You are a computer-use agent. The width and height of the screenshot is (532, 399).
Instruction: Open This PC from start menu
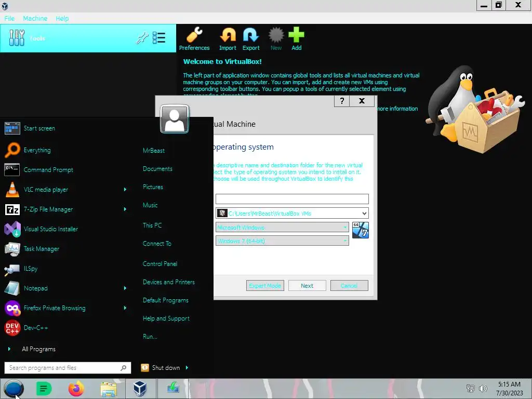(x=152, y=225)
